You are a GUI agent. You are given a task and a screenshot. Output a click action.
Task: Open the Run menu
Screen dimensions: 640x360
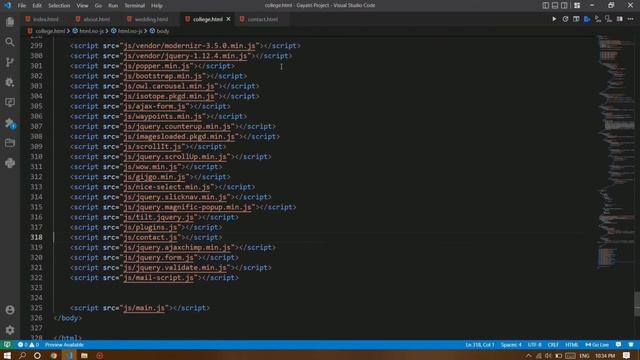click(x=113, y=6)
